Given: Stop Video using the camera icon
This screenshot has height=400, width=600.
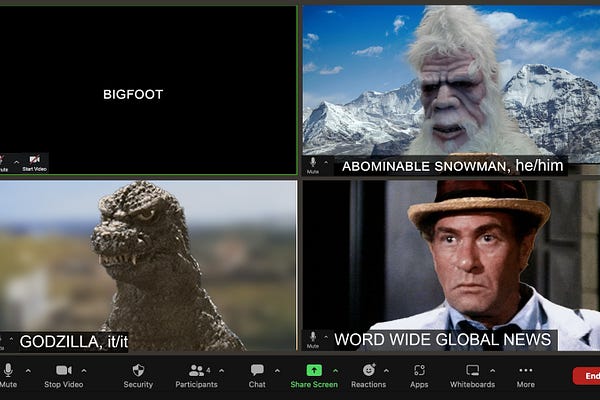Looking at the screenshot, I should [x=64, y=376].
